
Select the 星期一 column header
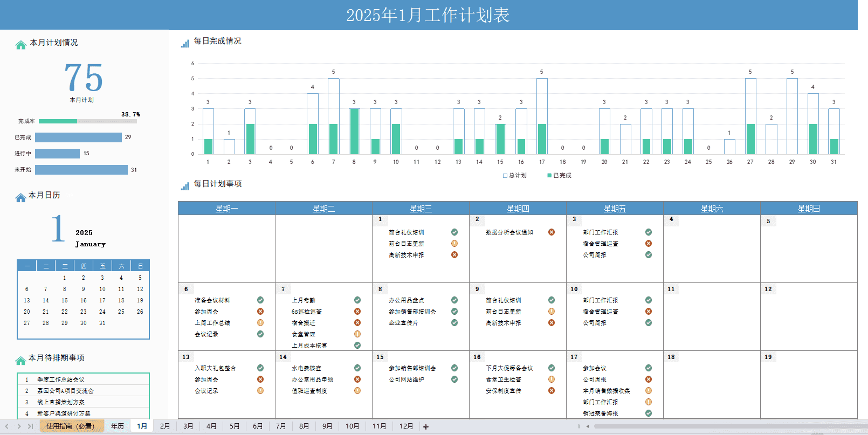(x=226, y=209)
